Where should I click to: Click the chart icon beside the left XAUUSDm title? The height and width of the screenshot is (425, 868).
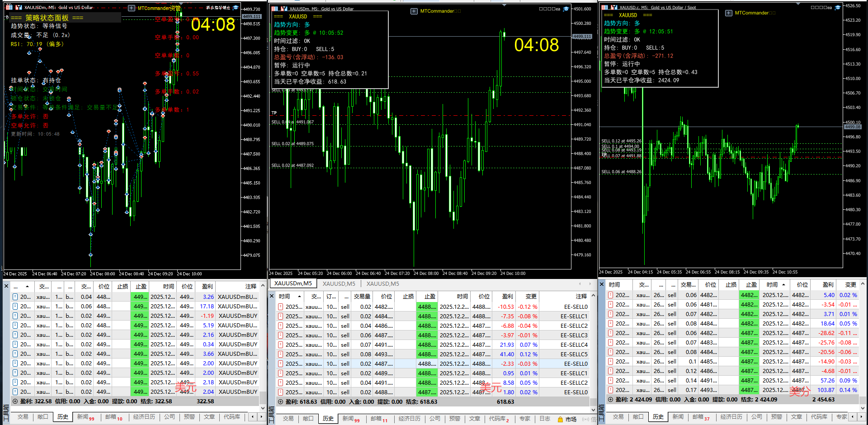coord(19,7)
